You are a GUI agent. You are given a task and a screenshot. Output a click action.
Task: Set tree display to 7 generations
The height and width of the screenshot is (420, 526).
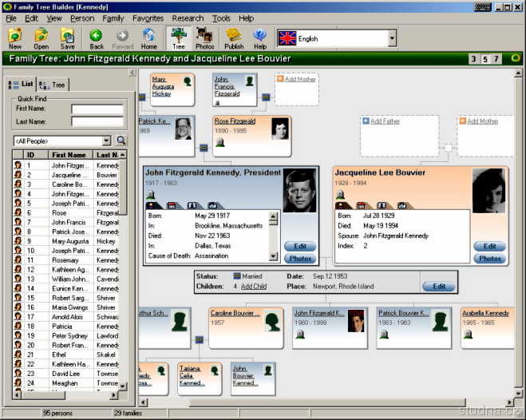click(496, 59)
